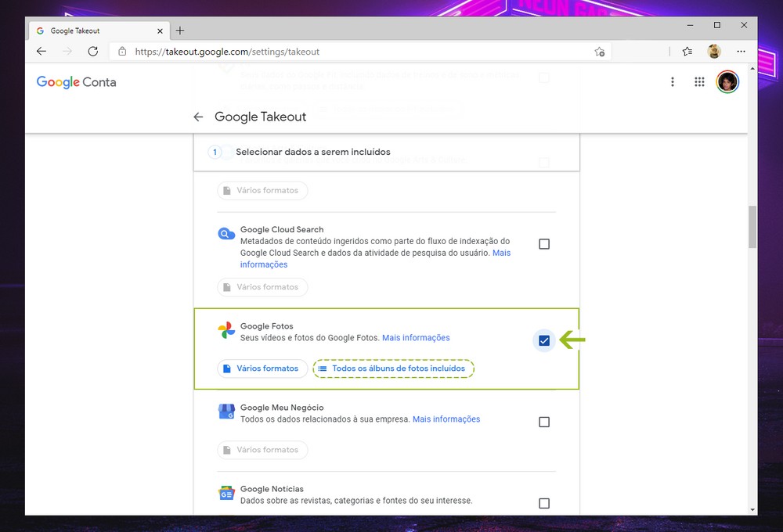This screenshot has height=532, width=783.
Task: Add page to favorites star icon
Action: (599, 52)
